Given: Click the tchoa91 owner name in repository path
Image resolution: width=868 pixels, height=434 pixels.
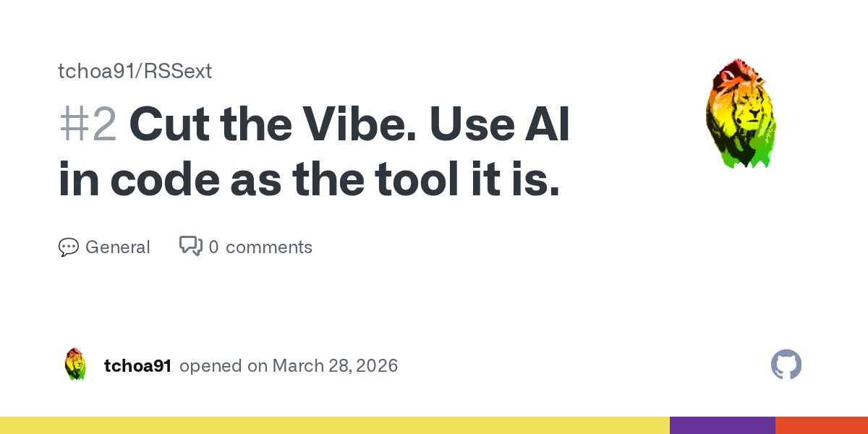Looking at the screenshot, I should tap(98, 71).
